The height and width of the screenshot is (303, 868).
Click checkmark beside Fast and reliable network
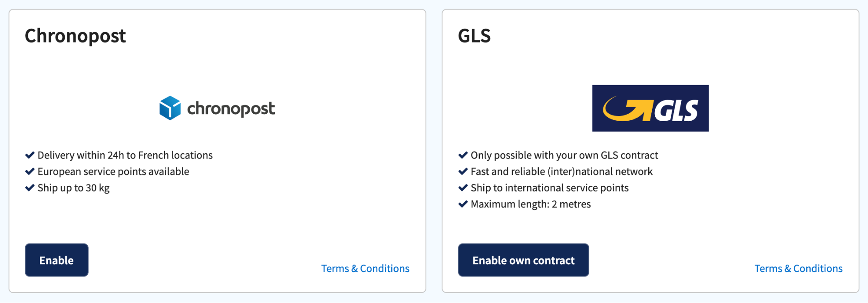[463, 171]
